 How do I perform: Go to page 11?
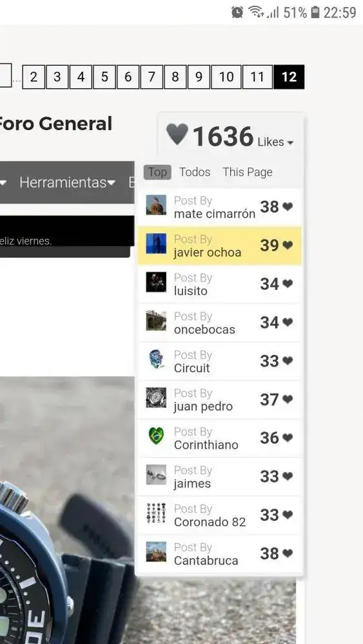click(x=257, y=77)
